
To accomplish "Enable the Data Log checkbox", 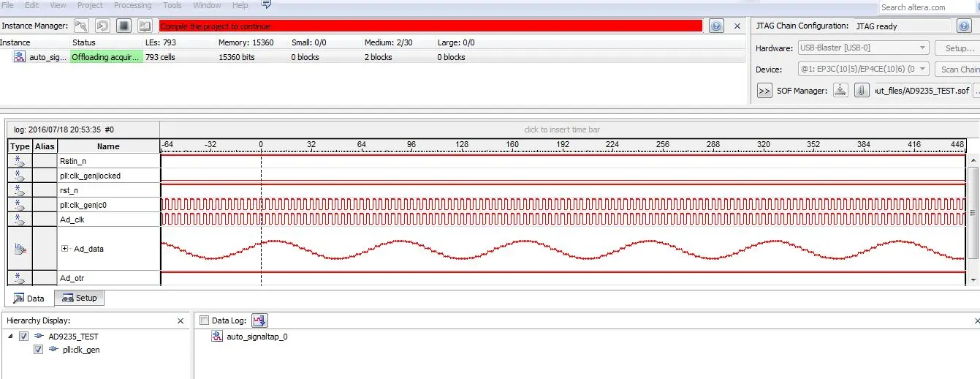I will [x=204, y=320].
